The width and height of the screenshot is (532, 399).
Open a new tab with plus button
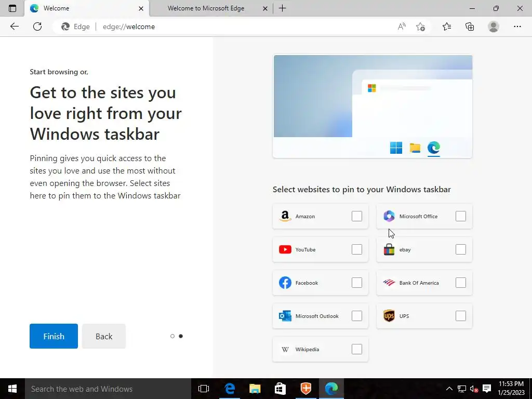(282, 8)
